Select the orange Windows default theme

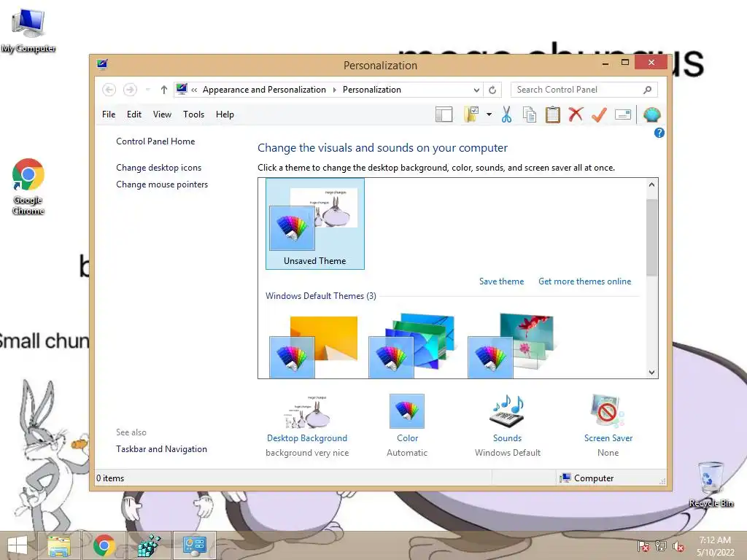pos(314,346)
